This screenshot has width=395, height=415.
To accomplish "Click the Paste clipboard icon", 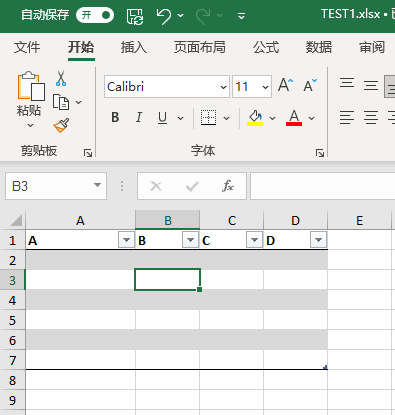I will point(31,86).
